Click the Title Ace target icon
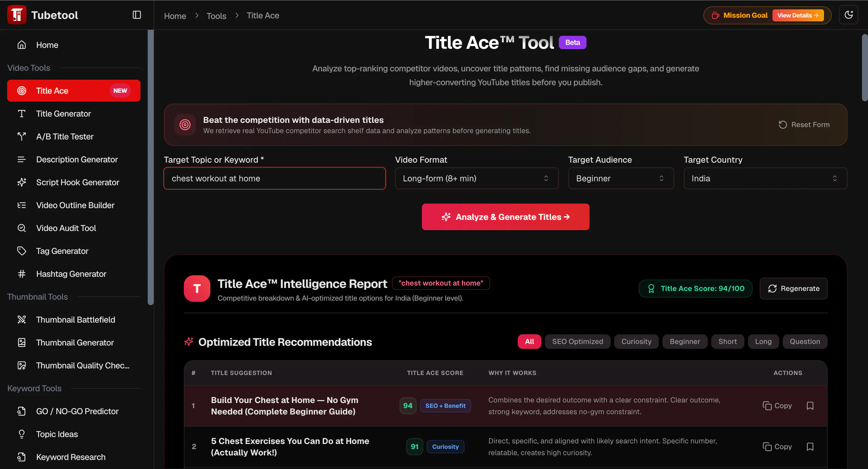Image resolution: width=868 pixels, height=469 pixels. point(22,91)
